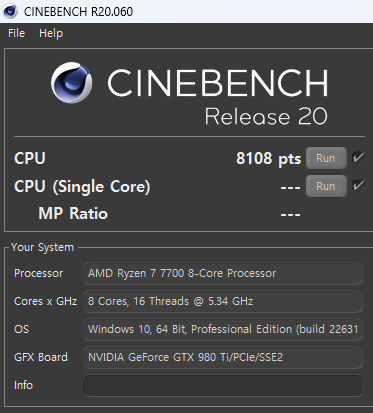Click the Cinebench sphere logo in the banner

point(72,83)
